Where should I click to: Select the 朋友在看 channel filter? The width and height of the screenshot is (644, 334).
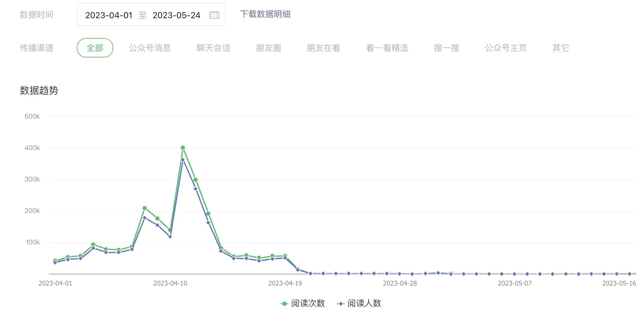(323, 48)
